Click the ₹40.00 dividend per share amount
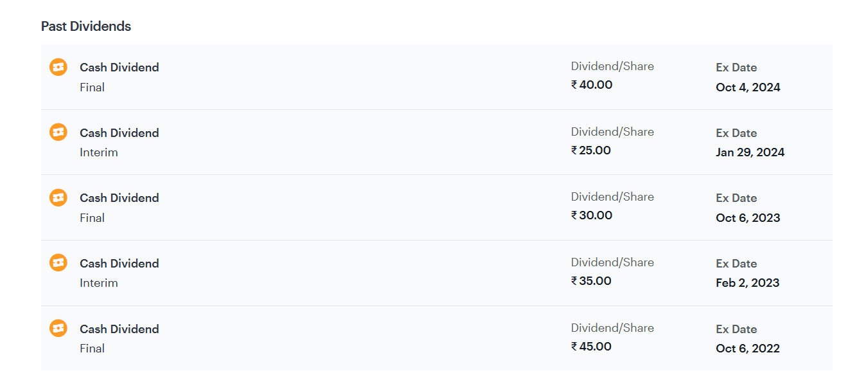 click(x=592, y=85)
